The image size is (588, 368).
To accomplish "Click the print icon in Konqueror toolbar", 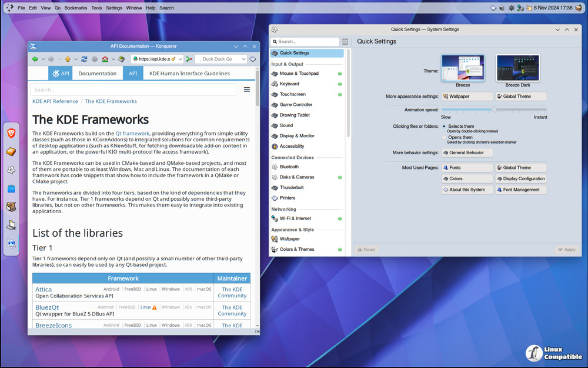I will (x=121, y=59).
